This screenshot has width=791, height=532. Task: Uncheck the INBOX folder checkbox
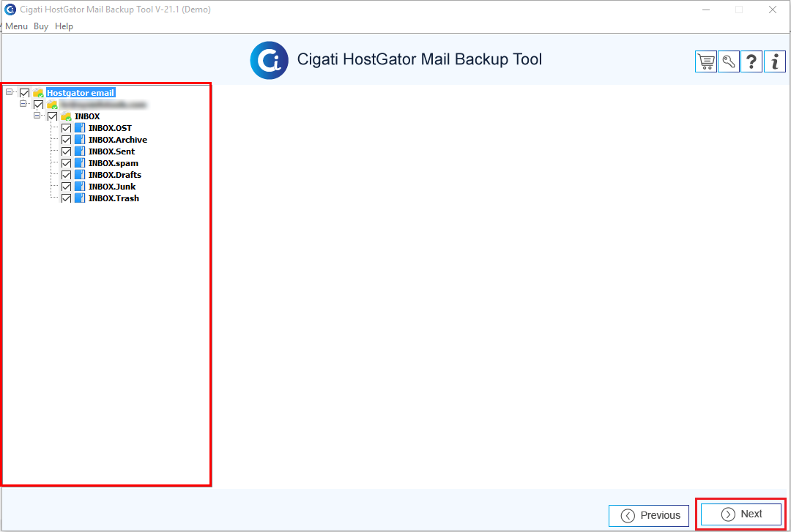point(53,116)
